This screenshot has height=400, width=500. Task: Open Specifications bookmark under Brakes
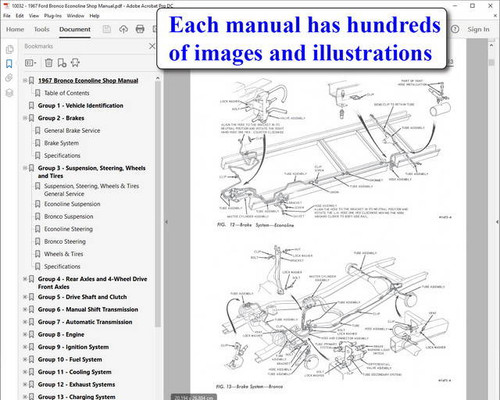tap(62, 156)
